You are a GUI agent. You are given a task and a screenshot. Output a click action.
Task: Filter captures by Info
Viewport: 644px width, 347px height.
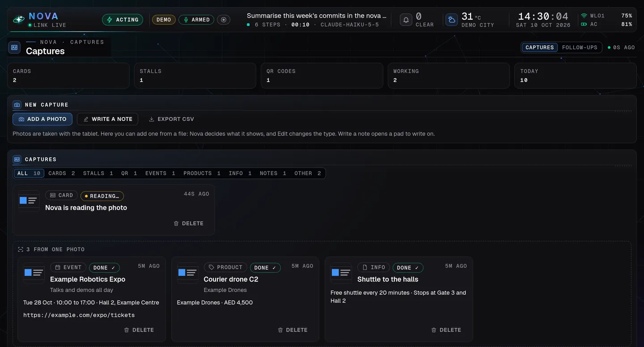240,173
